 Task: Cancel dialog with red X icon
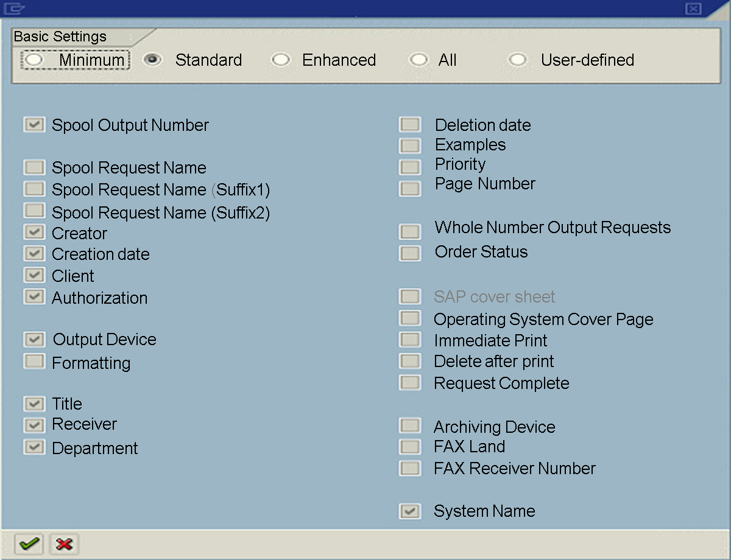click(64, 544)
